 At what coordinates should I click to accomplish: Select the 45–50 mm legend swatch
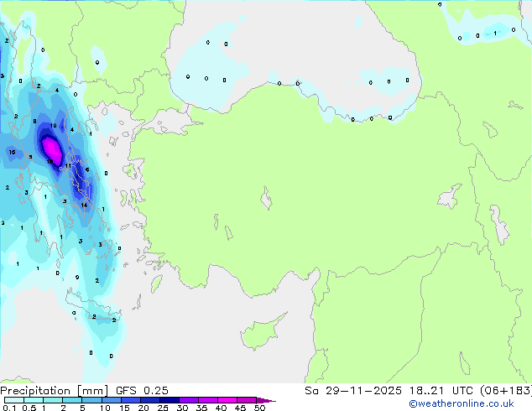[x=247, y=400]
